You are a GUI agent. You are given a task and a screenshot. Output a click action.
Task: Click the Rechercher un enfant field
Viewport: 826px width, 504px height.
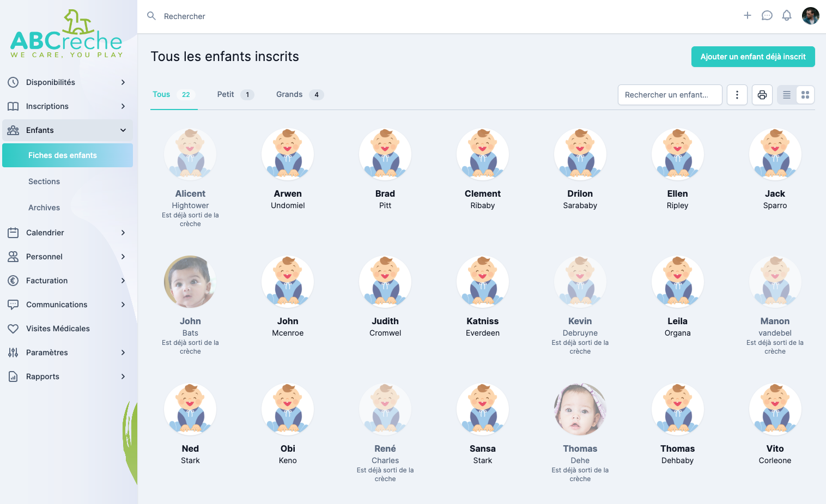click(x=670, y=95)
